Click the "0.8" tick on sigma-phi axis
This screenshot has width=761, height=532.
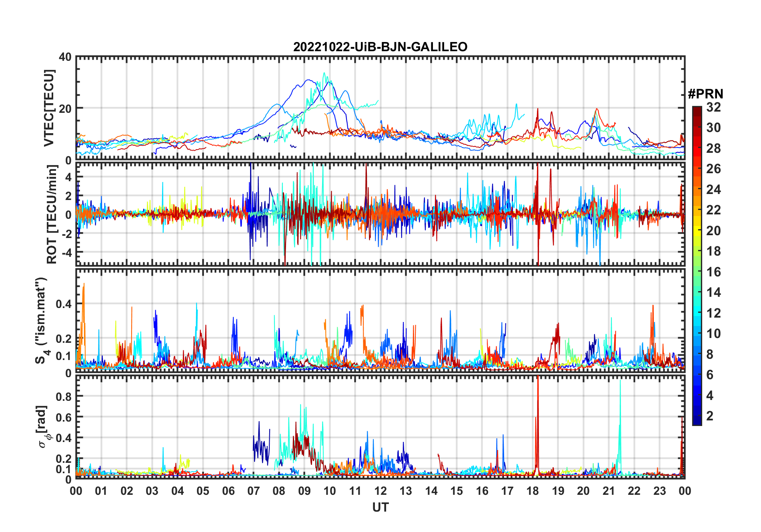click(x=64, y=396)
